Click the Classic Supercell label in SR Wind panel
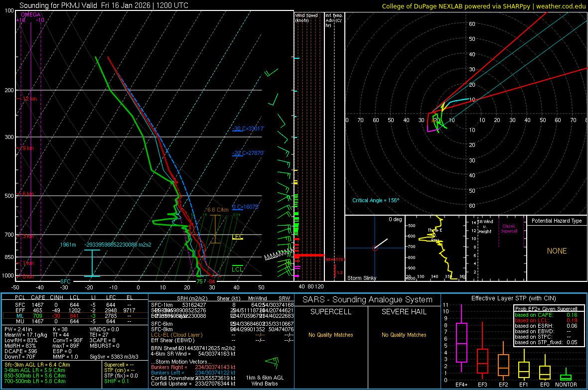Screen dimensions: 588x390 click(x=509, y=229)
